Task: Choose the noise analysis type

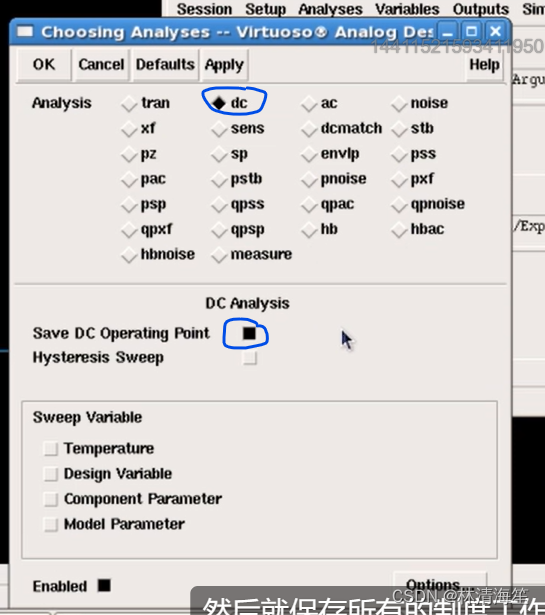Action: pos(399,104)
